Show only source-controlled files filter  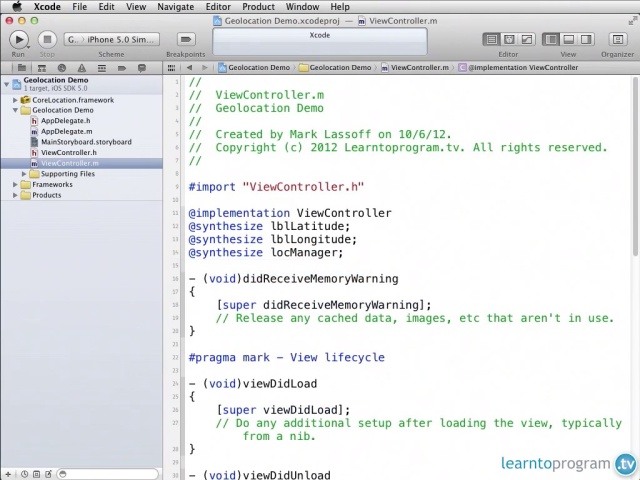[36, 474]
